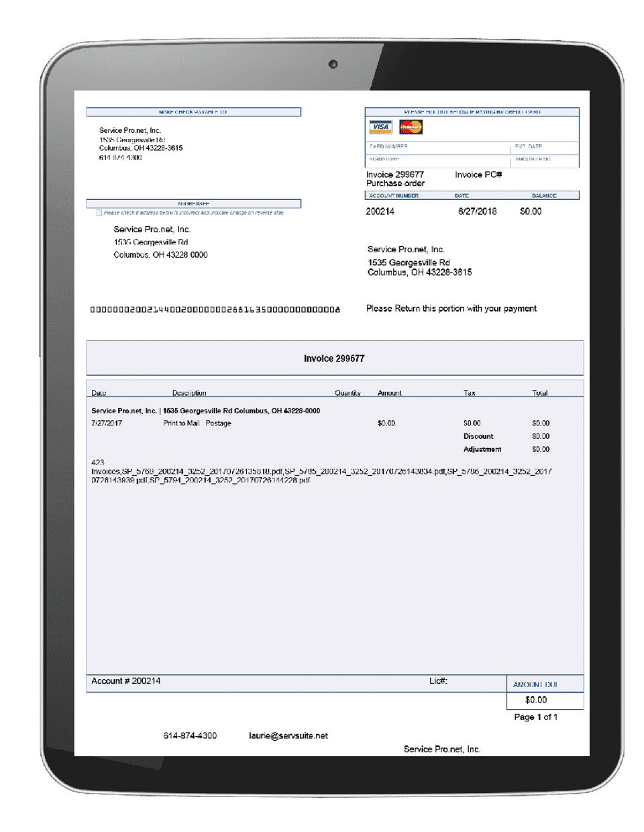Click the 'Invoice PO#' label
Viewport: 644px width, 832px height.
pyautogui.click(x=478, y=174)
